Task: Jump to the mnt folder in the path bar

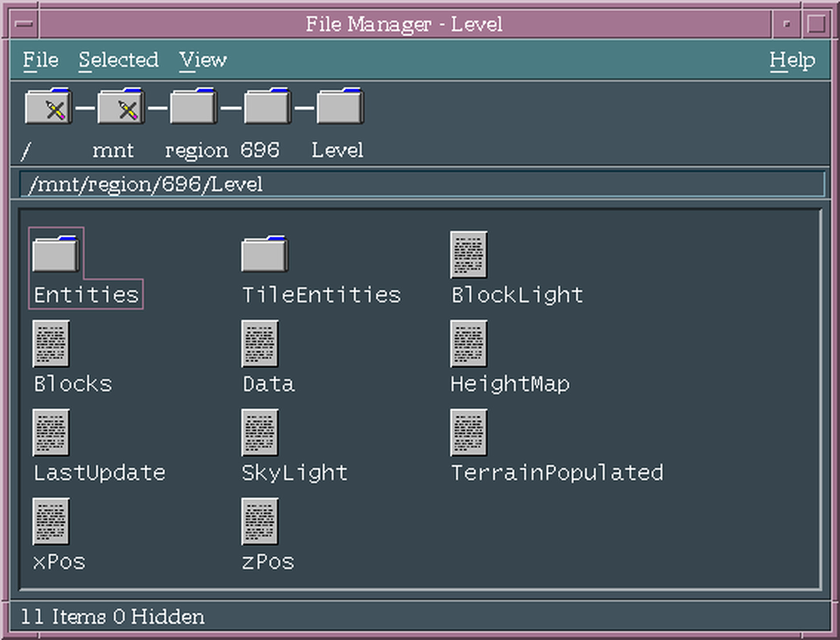Action: coord(119,106)
